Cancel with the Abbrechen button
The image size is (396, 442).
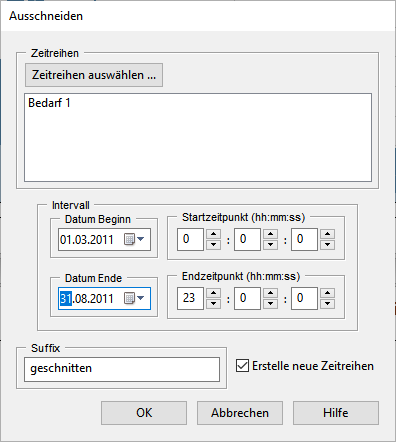pyautogui.click(x=240, y=413)
